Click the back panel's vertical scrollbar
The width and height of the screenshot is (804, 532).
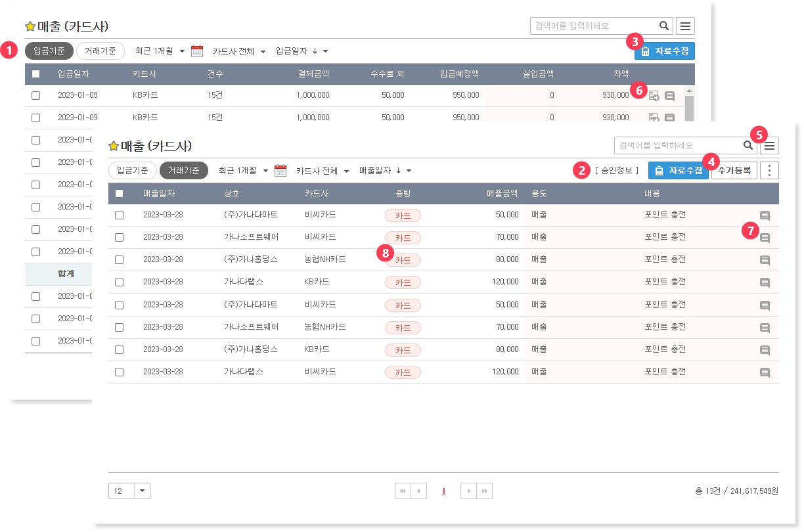689,105
